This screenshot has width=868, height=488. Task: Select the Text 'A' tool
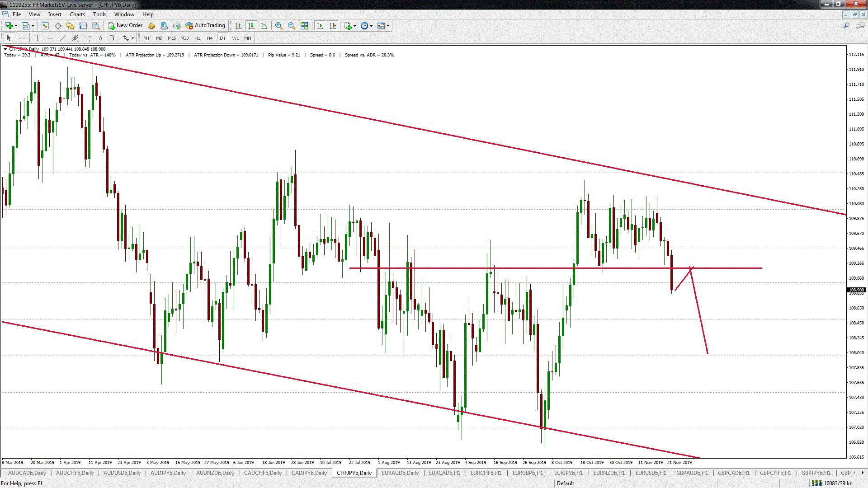pyautogui.click(x=100, y=38)
